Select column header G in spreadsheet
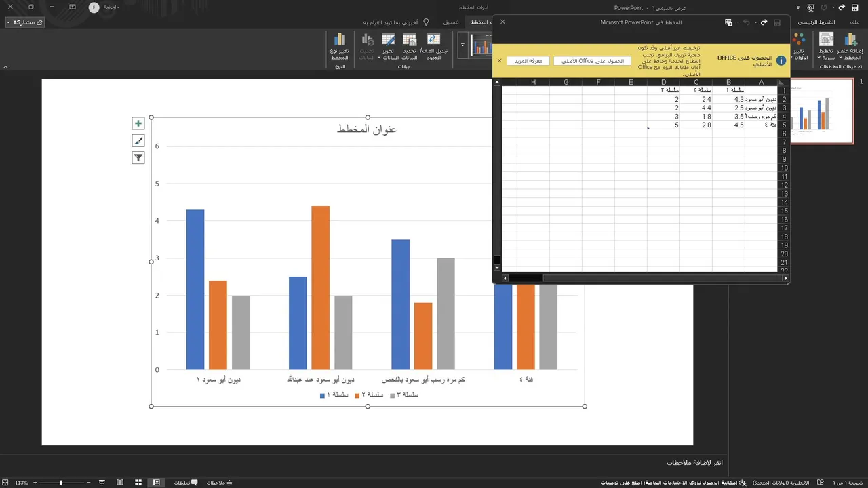This screenshot has height=488, width=868. click(566, 82)
